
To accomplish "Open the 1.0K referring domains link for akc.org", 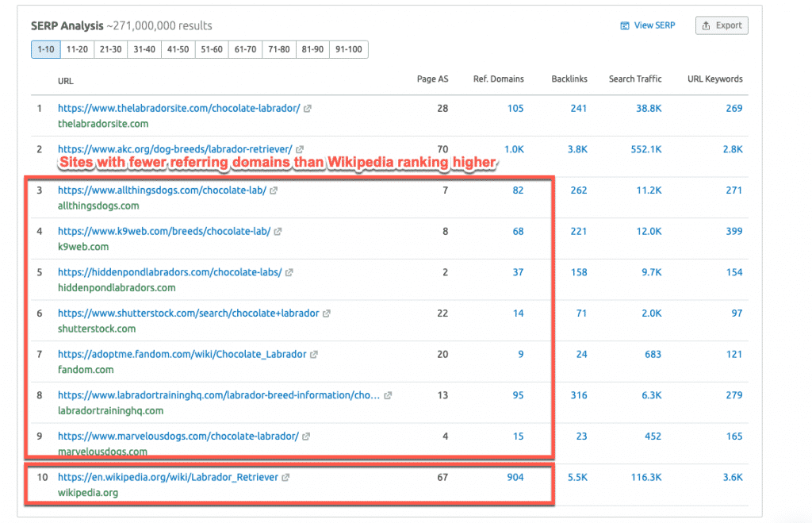I will pos(513,149).
